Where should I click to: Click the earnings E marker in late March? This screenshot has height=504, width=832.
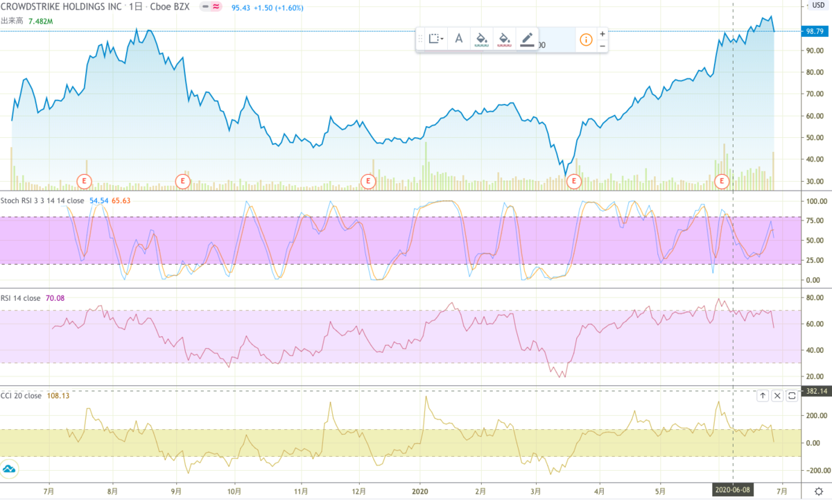coord(573,181)
